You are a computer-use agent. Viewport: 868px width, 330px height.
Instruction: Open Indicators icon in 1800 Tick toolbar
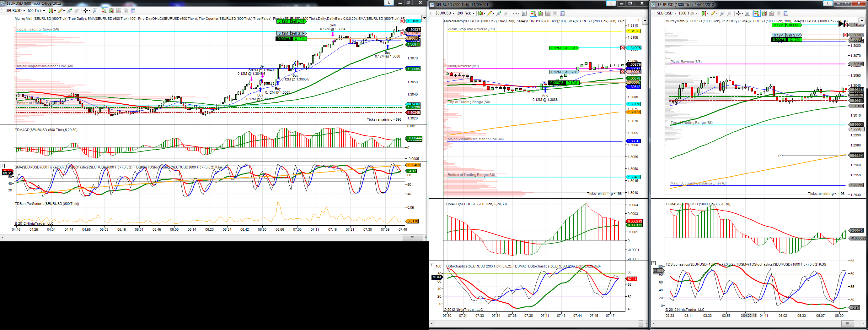(771, 13)
